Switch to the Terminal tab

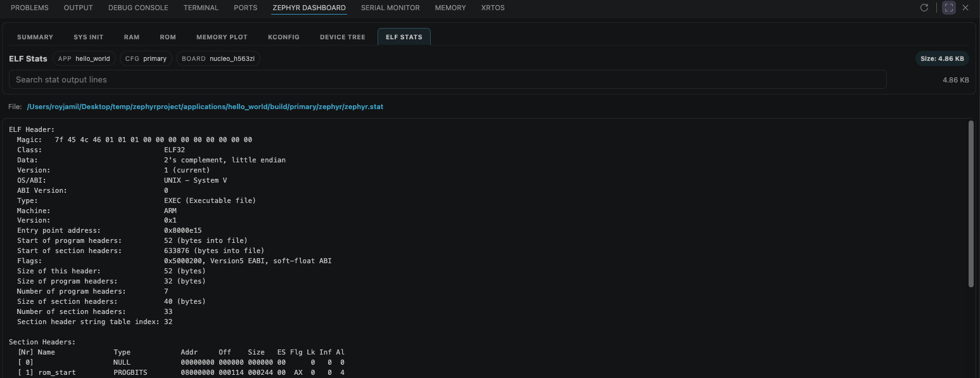(201, 8)
